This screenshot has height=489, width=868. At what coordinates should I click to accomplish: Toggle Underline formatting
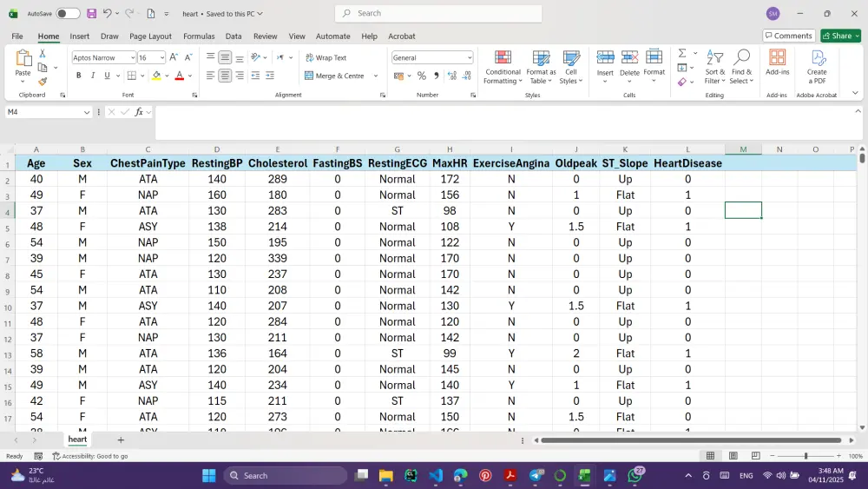[x=107, y=76]
